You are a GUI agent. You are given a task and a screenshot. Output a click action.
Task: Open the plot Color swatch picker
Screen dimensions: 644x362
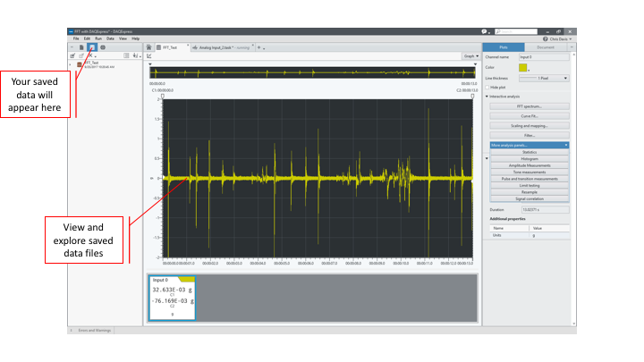(x=524, y=67)
